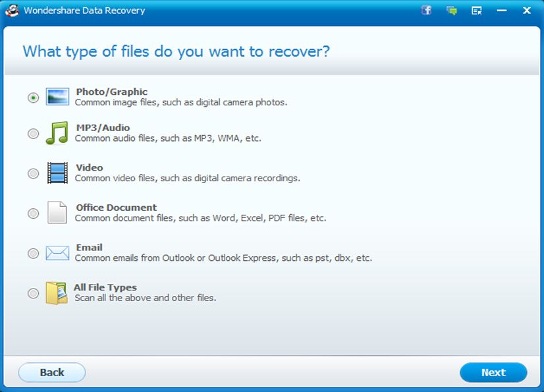Click the Office Document page icon
The image size is (544, 392).
click(x=57, y=213)
